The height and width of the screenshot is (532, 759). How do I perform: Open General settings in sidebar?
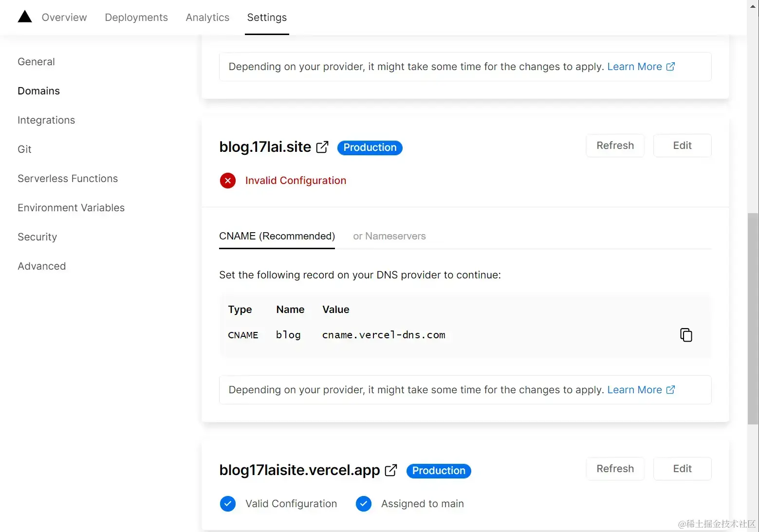(37, 62)
